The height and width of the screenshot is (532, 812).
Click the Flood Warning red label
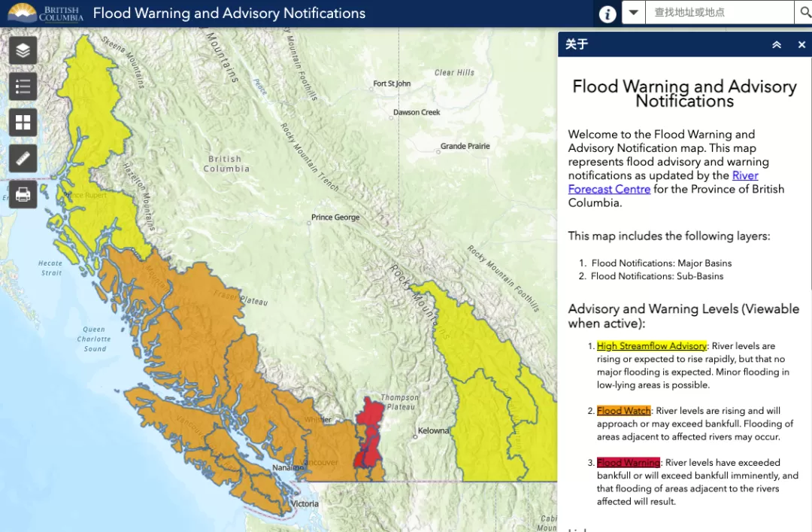628,463
